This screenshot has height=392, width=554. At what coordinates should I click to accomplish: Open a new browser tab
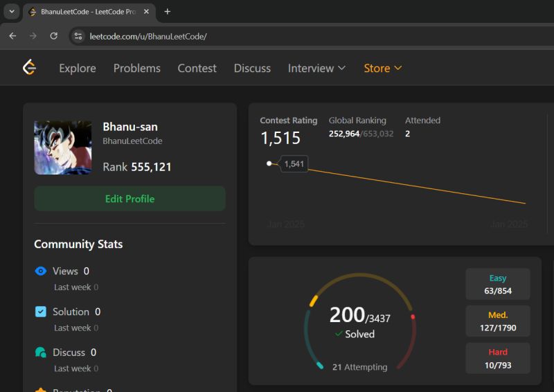pyautogui.click(x=168, y=12)
